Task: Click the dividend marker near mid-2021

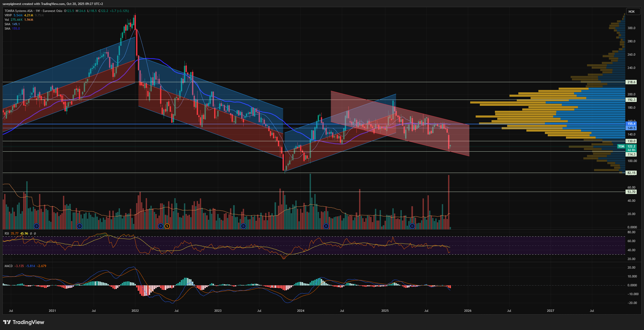Action: [x=80, y=226]
